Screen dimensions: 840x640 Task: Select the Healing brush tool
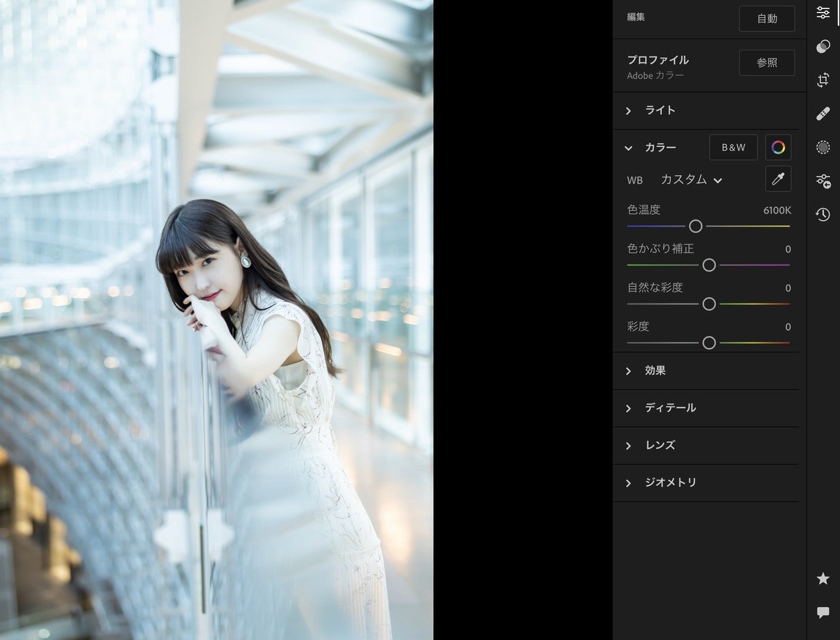pyautogui.click(x=823, y=114)
